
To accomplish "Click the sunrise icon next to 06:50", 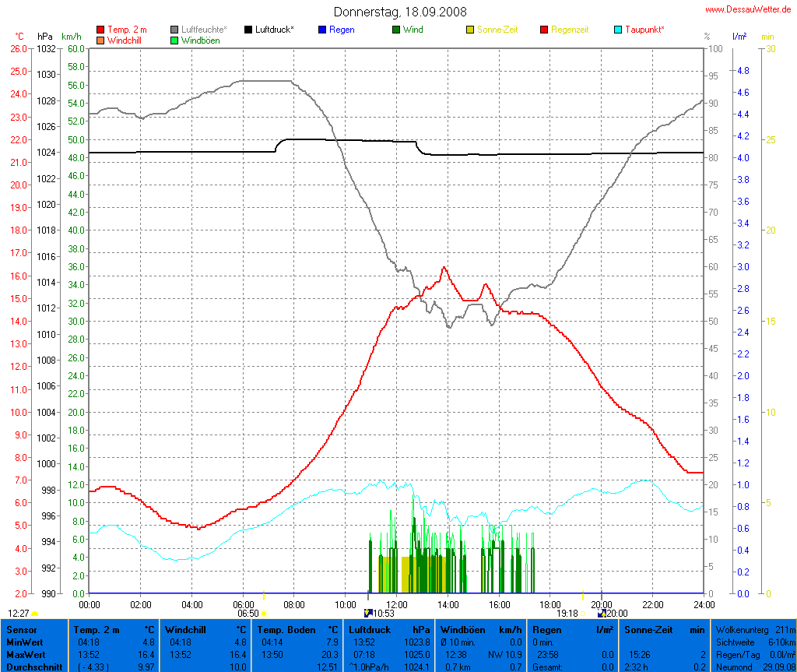I will pos(264,614).
